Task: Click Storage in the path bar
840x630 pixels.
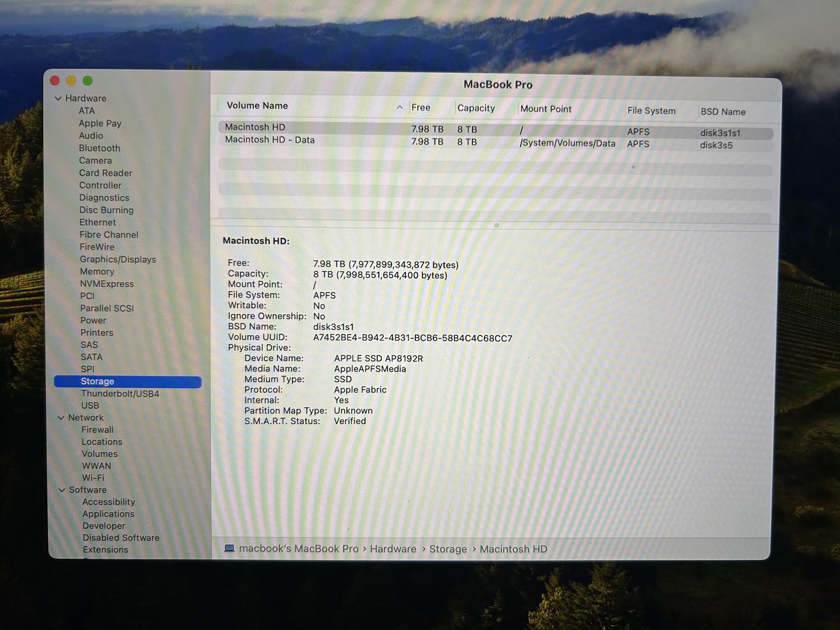Action: tap(448, 549)
